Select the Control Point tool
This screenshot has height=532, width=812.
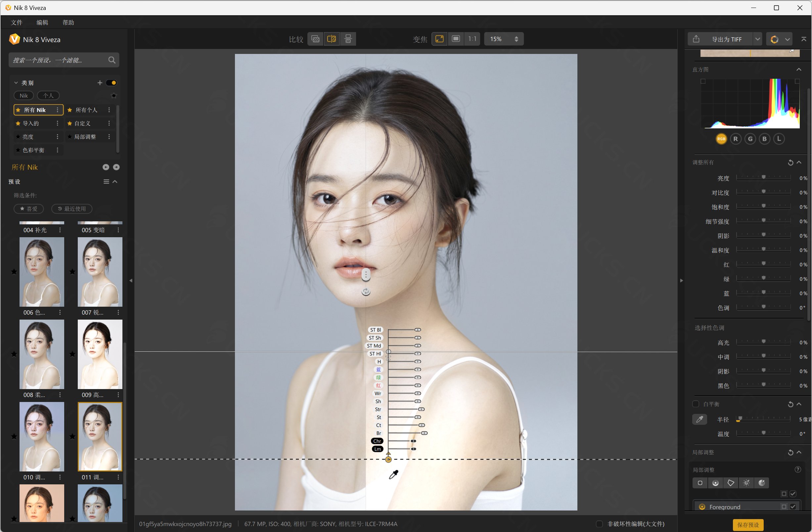coord(700,483)
